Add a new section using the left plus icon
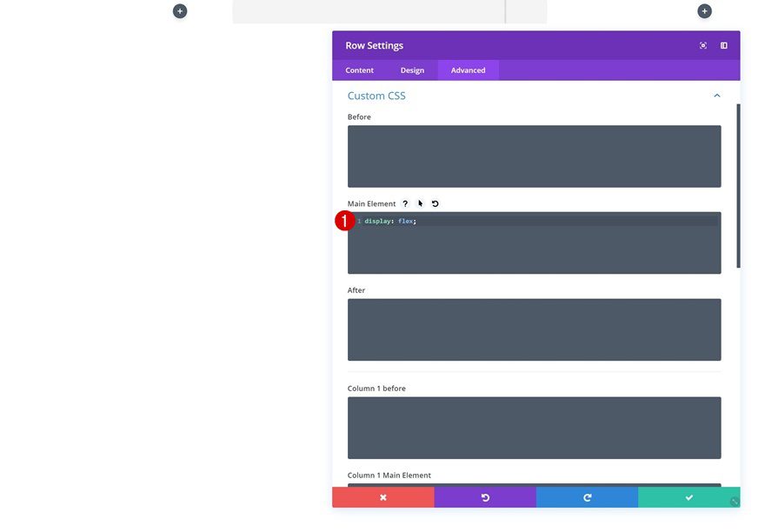Screen dimensions: 765x532 click(179, 10)
